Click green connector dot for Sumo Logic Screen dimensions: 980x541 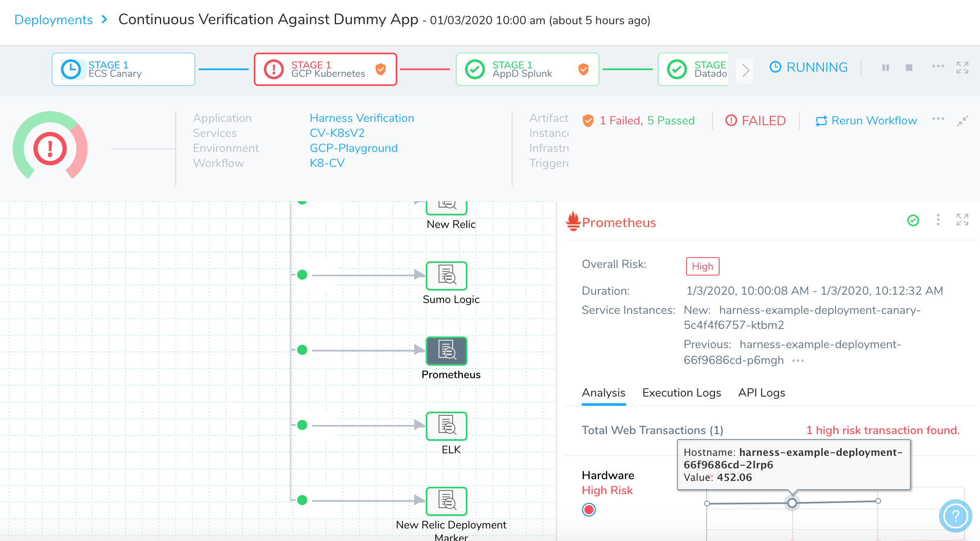click(x=302, y=275)
